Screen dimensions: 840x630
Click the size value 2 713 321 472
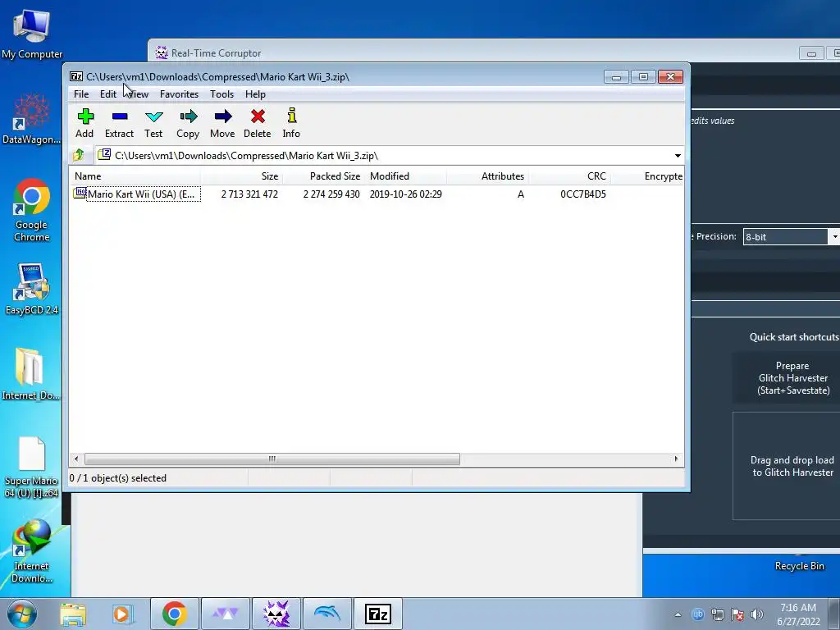(x=249, y=194)
